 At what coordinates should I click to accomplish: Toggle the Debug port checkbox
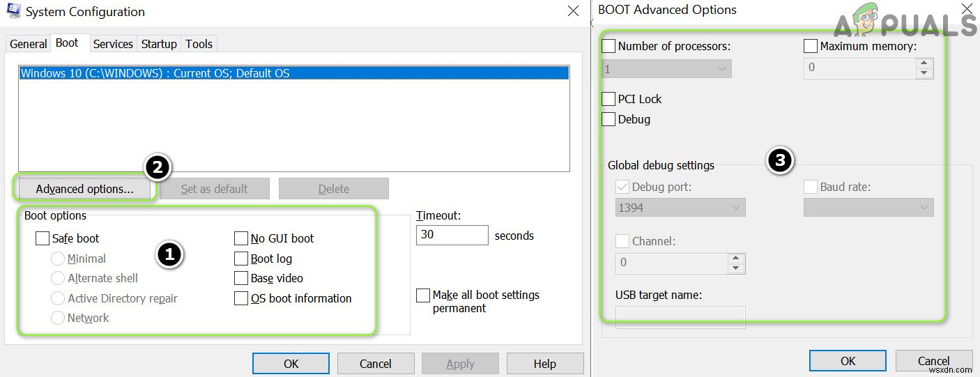622,187
